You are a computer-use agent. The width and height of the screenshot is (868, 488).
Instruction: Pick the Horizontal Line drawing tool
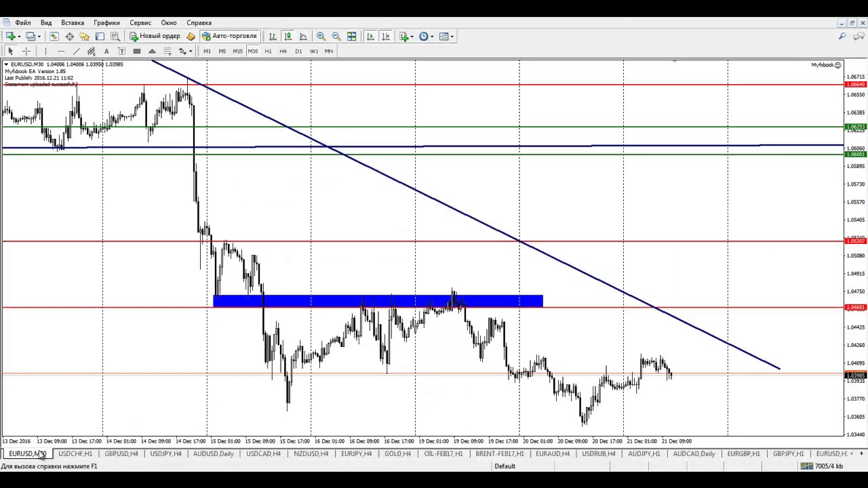[61, 51]
